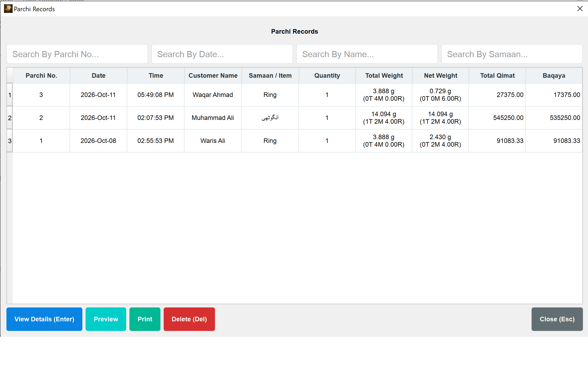
Task: Click the Preview button
Action: click(x=106, y=319)
